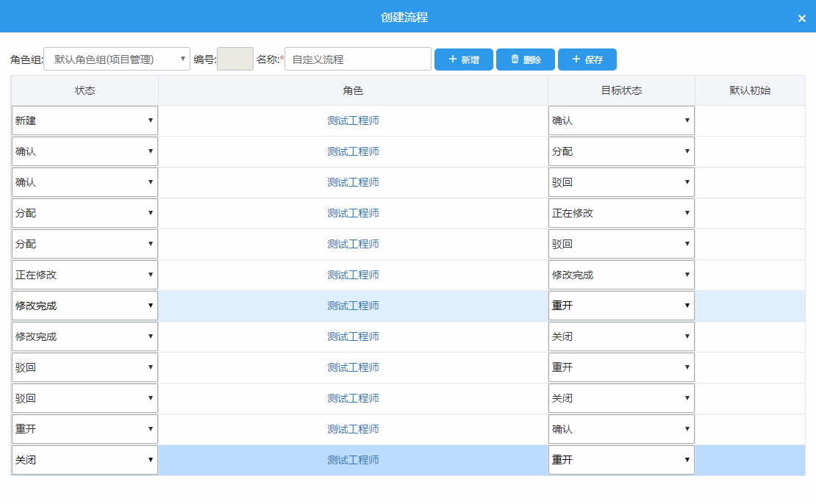Open the 重开 status dropdown in 状态 column
Screen dimensions: 816x504
(85, 429)
